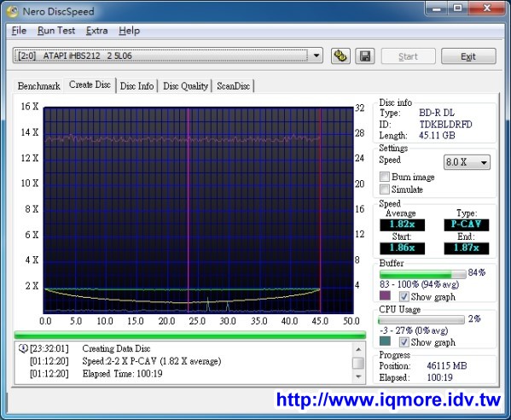Click the log scrollbar down arrow

tap(358, 376)
